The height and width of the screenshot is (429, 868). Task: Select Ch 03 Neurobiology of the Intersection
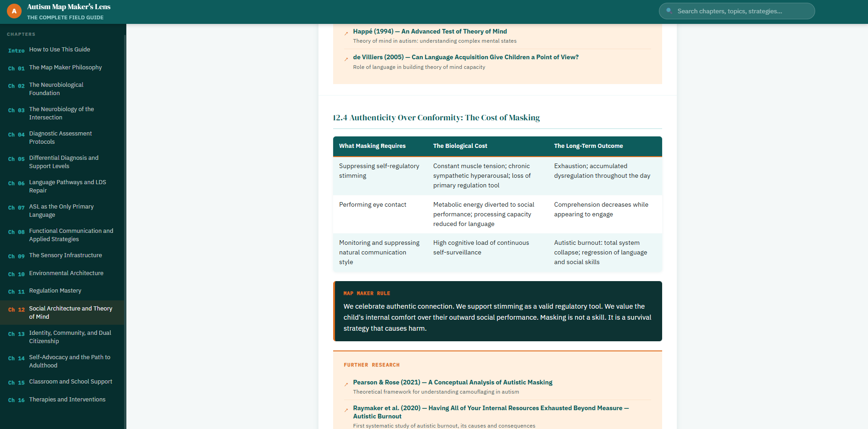(x=62, y=113)
